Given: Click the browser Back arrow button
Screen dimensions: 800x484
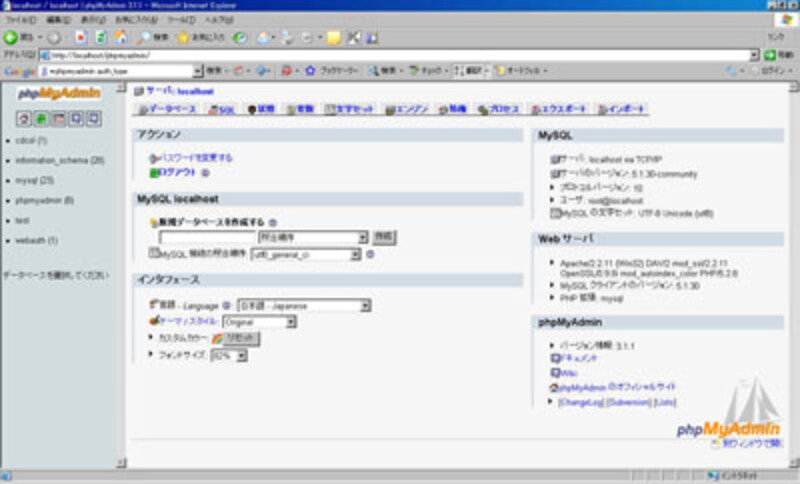Looking at the screenshot, I should (x=11, y=37).
